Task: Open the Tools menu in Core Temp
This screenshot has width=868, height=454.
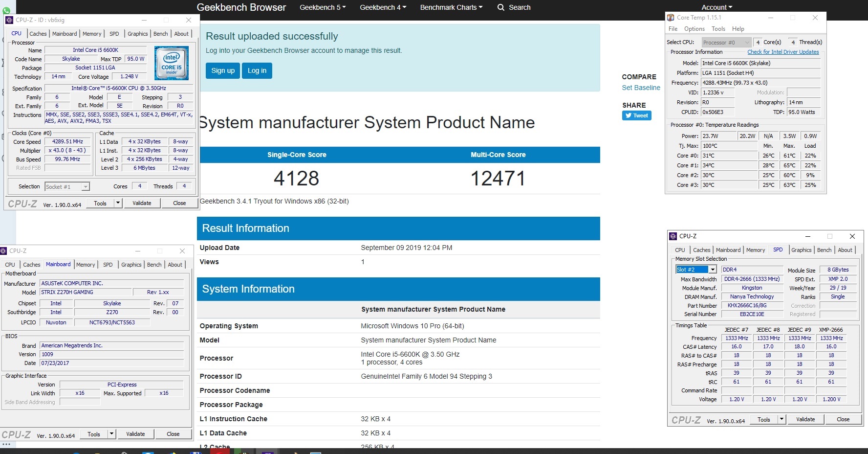Action: [x=718, y=29]
